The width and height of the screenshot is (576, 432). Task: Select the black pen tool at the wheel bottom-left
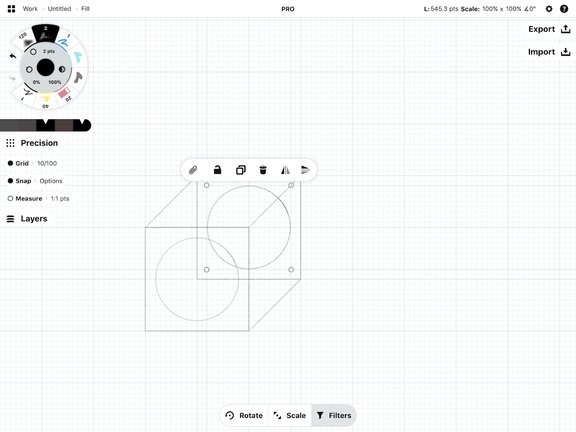[26, 93]
